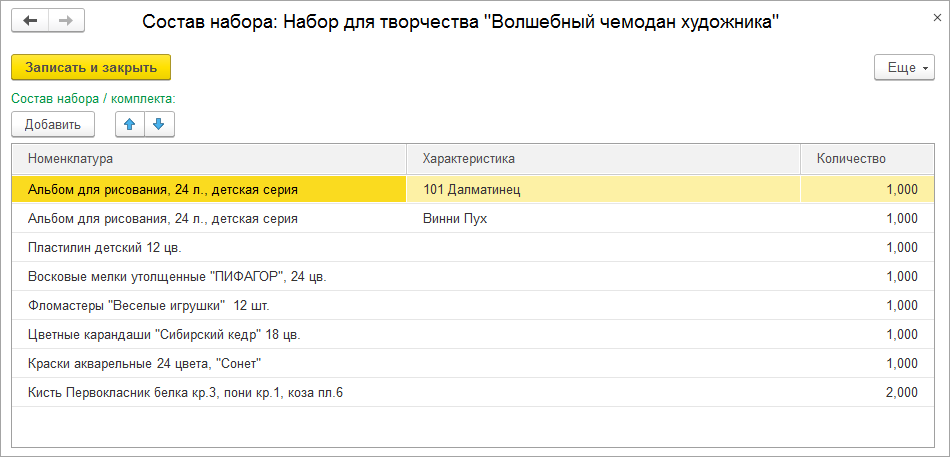Move the selected row up
Screen dimensions: 950x457
tap(130, 124)
